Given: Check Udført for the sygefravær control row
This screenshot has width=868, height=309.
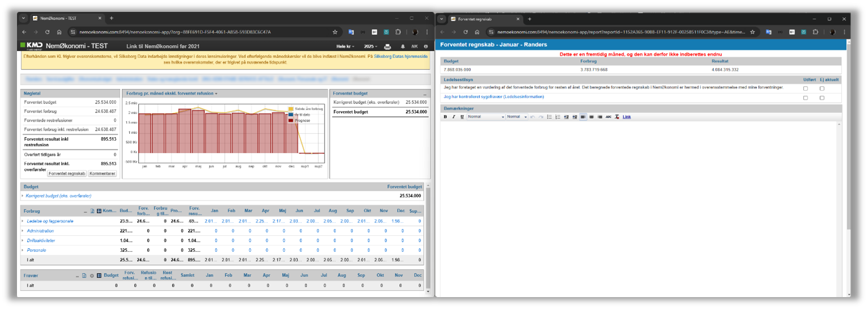Looking at the screenshot, I should click(x=806, y=98).
